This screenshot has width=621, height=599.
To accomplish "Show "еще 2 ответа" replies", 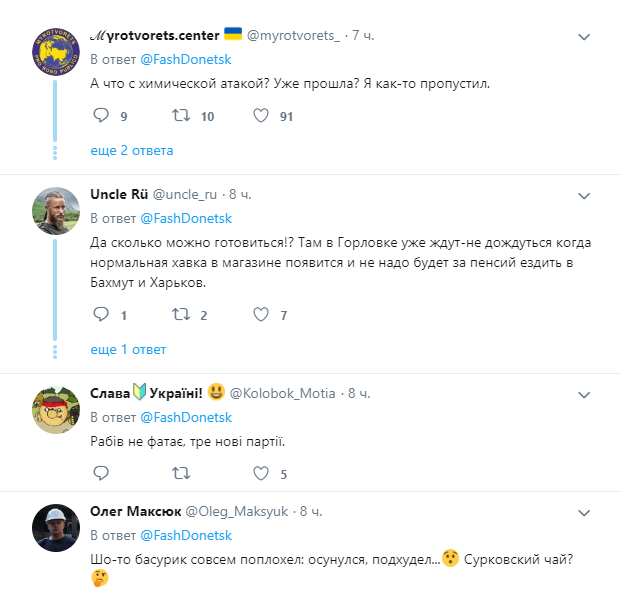I will (x=132, y=150).
